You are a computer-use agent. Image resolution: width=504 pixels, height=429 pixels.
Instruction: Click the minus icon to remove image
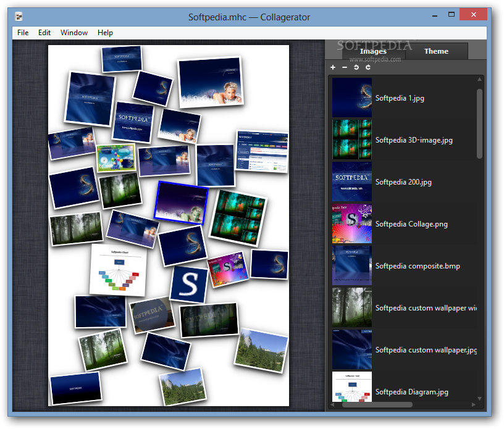345,67
